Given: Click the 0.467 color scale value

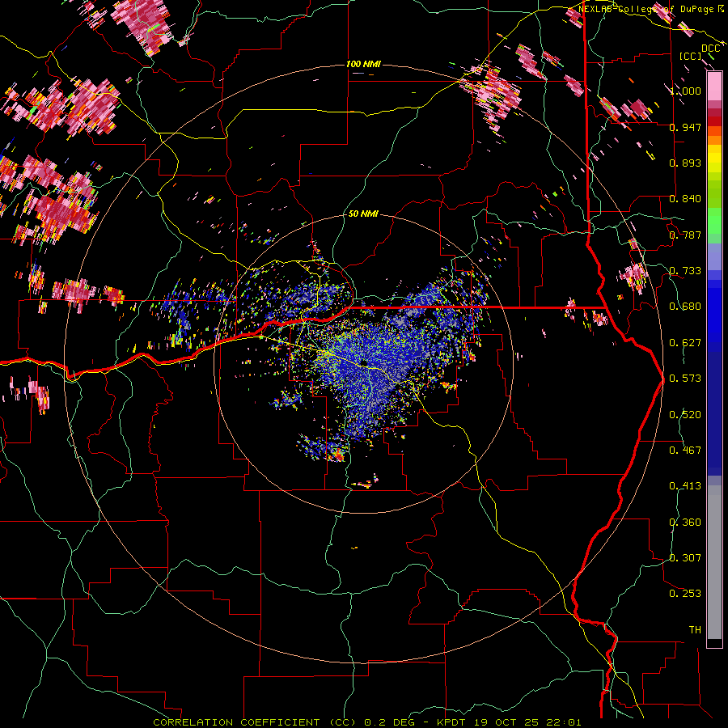Looking at the screenshot, I should (685, 451).
